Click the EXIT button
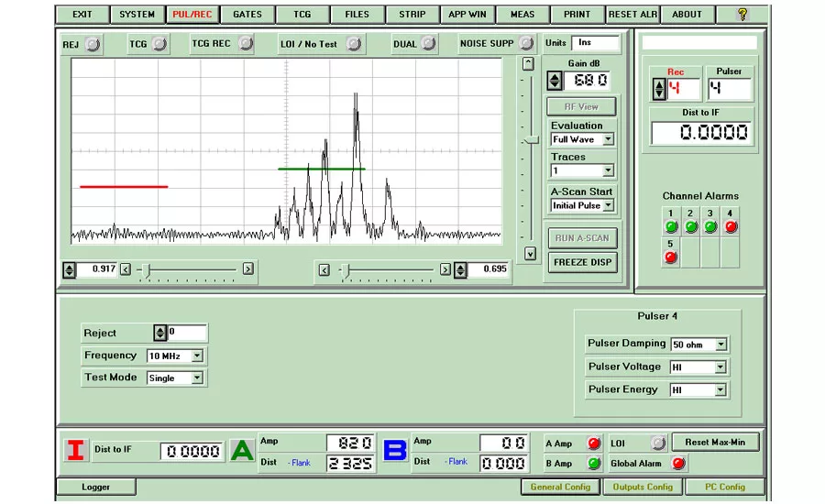825x504 pixels. pos(82,15)
